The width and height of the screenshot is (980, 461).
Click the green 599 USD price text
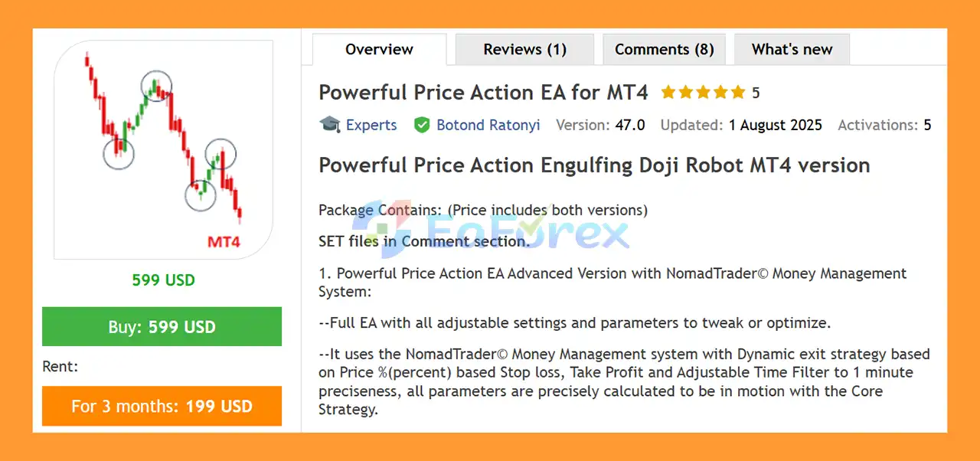click(162, 280)
